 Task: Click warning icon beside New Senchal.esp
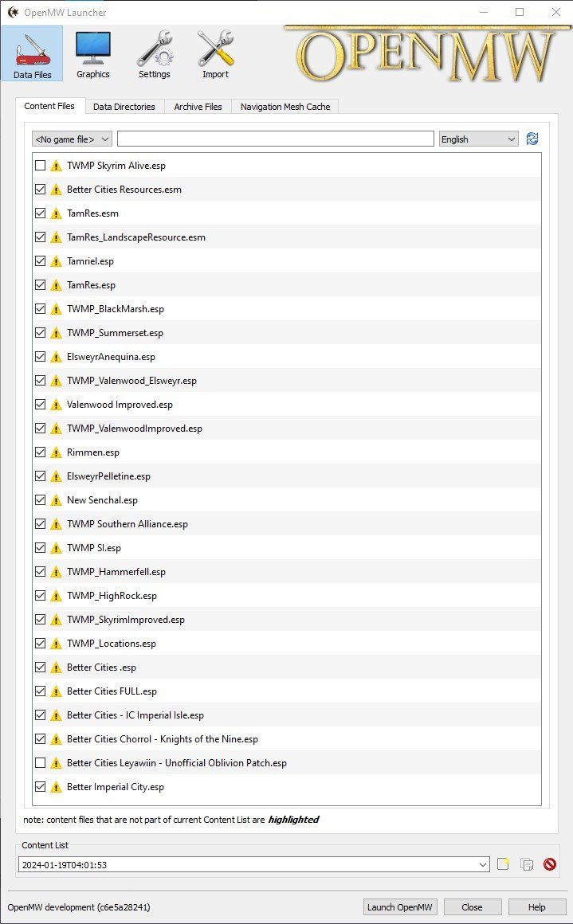click(56, 500)
